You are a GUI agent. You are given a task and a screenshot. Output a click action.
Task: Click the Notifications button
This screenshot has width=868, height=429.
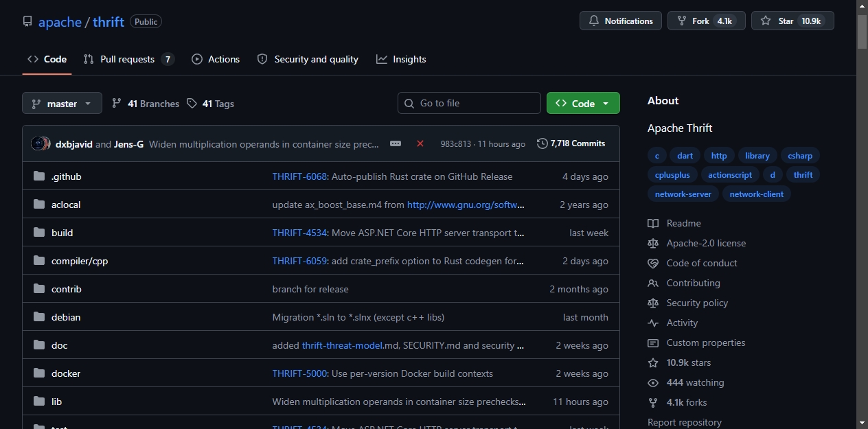pos(621,21)
